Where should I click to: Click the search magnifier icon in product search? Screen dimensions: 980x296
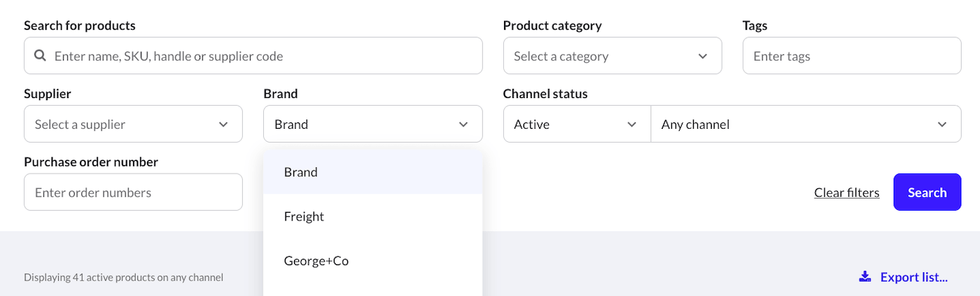pos(41,56)
